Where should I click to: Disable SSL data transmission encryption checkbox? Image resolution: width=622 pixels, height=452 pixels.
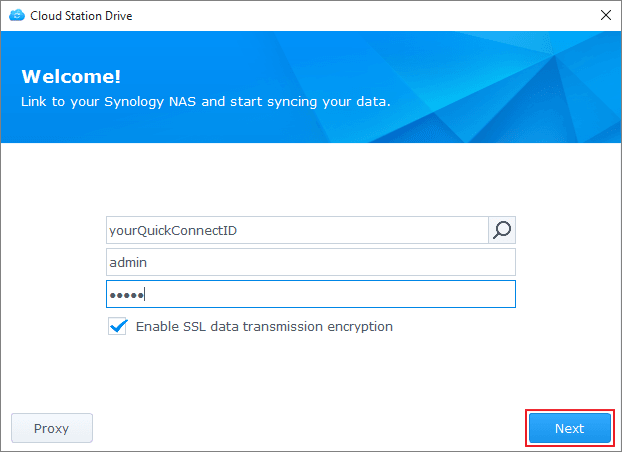(118, 326)
